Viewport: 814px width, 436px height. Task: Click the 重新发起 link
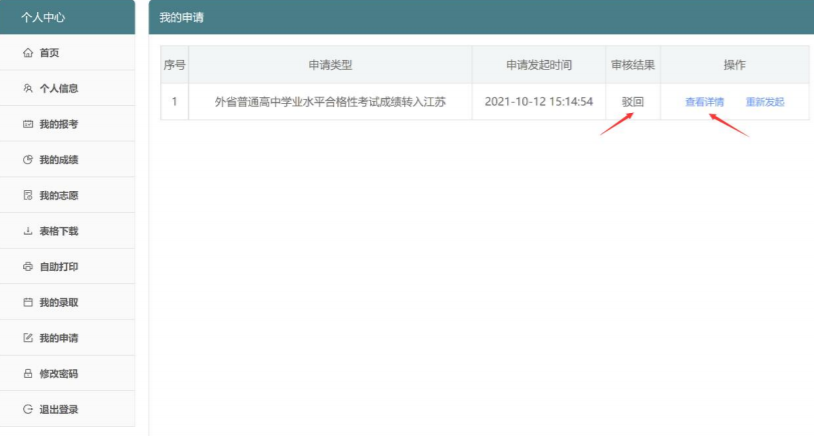point(765,102)
